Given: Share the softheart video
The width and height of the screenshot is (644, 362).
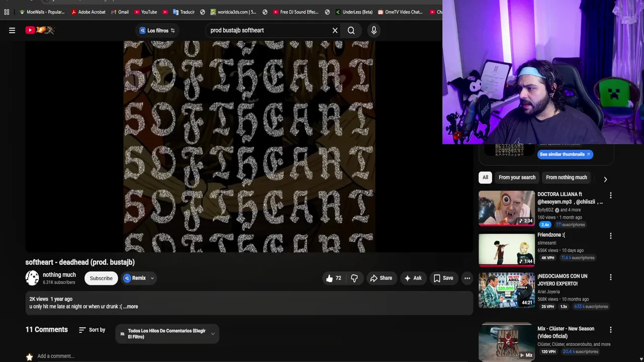Looking at the screenshot, I should click(x=381, y=278).
